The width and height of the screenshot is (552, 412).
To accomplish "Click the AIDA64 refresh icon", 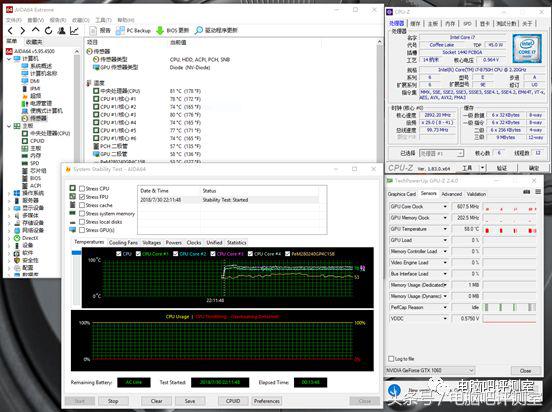I will pyautogui.click(x=48, y=31).
